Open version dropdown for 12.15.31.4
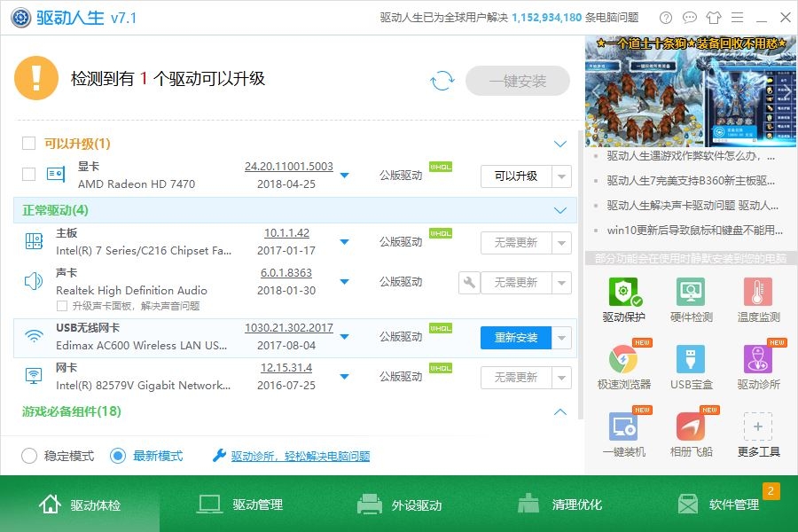Image resolution: width=798 pixels, height=532 pixels. tap(345, 377)
